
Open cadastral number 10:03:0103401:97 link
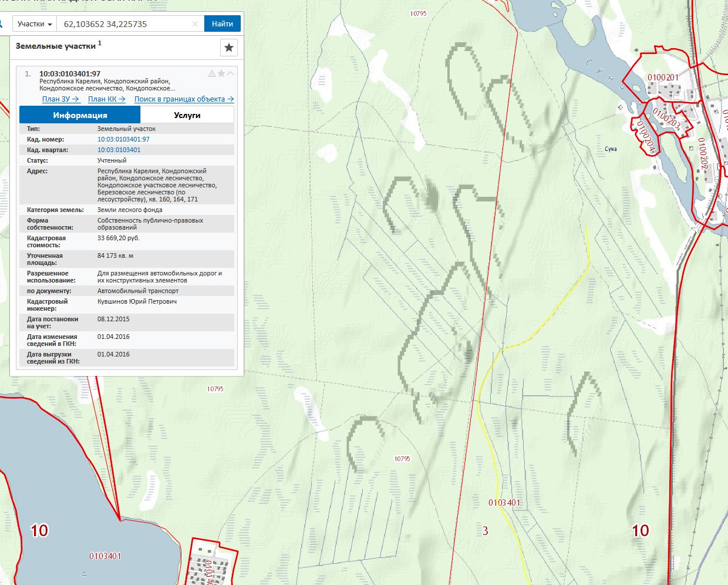[x=123, y=139]
